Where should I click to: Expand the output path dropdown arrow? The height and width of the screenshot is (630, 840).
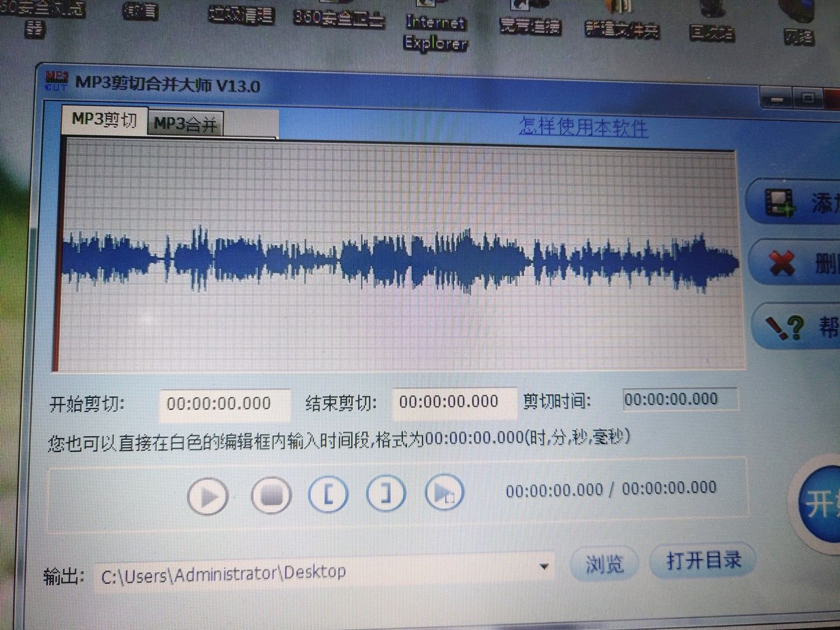[544, 566]
